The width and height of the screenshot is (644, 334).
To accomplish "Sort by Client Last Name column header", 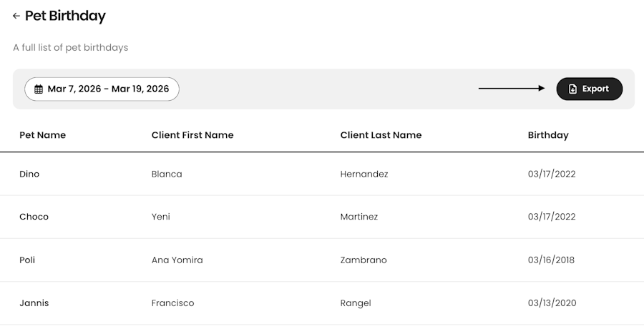I will [x=381, y=135].
